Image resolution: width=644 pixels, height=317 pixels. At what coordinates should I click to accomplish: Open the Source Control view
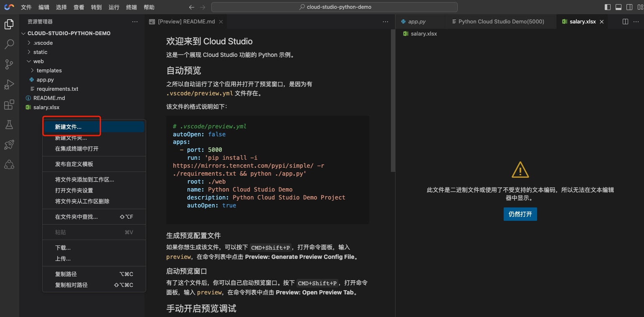click(x=9, y=64)
